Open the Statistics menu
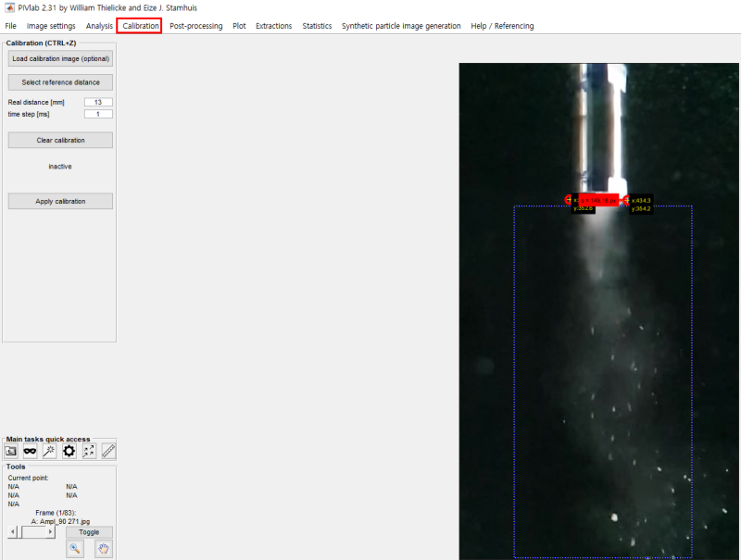Screen dimensions: 741x560 317,26
